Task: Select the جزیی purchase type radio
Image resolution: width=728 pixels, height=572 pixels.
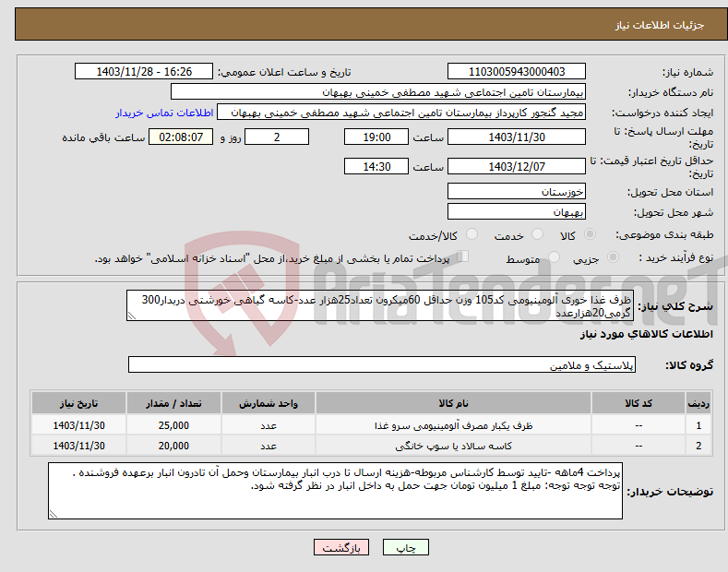Action: (613, 256)
